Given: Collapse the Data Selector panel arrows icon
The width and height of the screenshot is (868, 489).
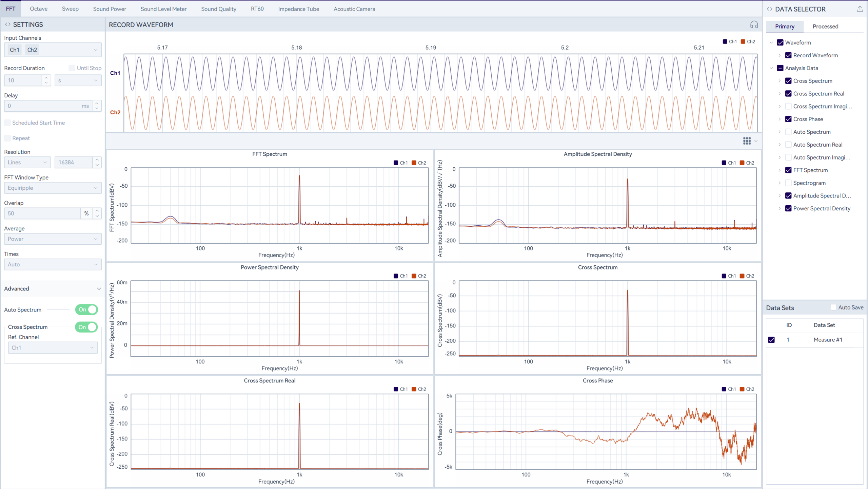Looking at the screenshot, I should 770,9.
